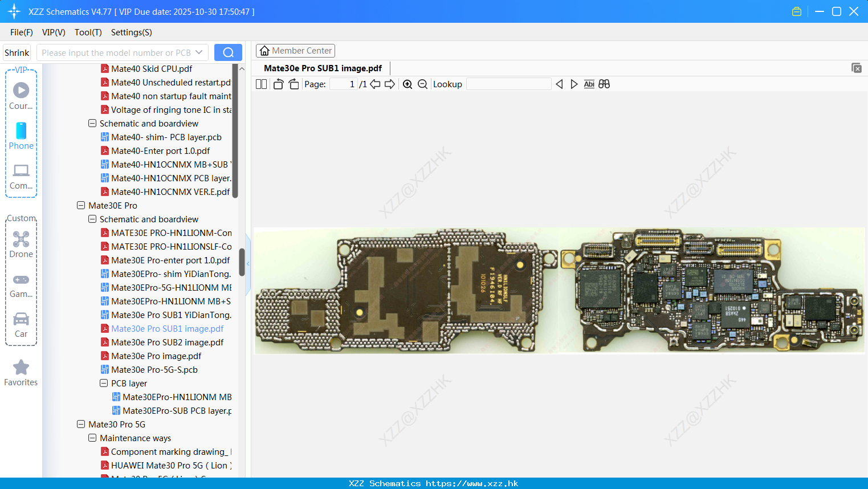Rotate the page clockwise
The height and width of the screenshot is (489, 868).
click(x=294, y=84)
